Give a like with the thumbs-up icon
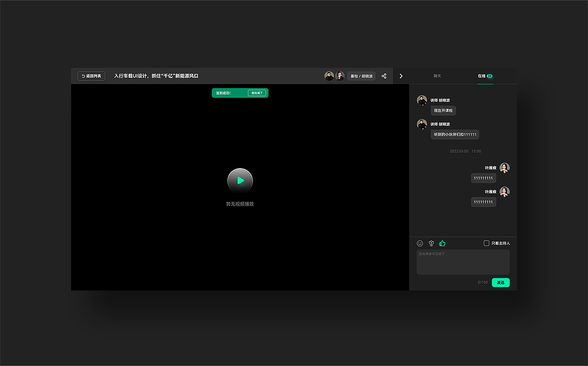This screenshot has width=588, height=366. [x=442, y=243]
